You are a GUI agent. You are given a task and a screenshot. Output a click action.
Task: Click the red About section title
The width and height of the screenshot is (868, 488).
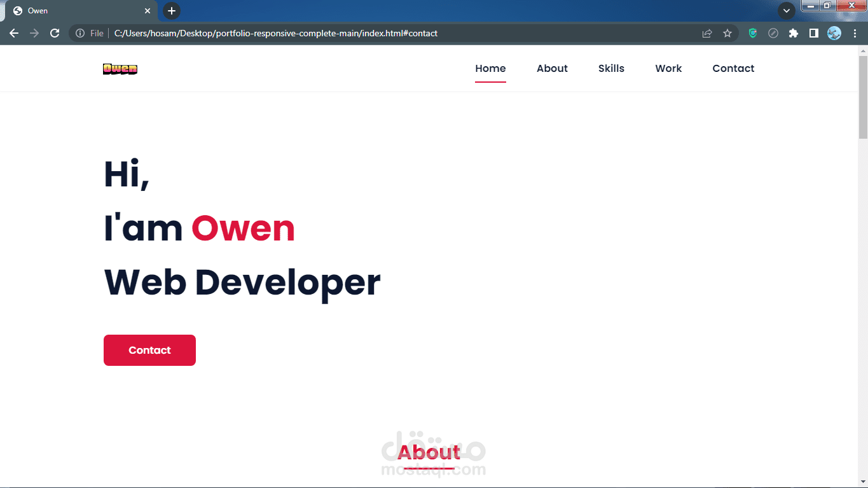[429, 452]
